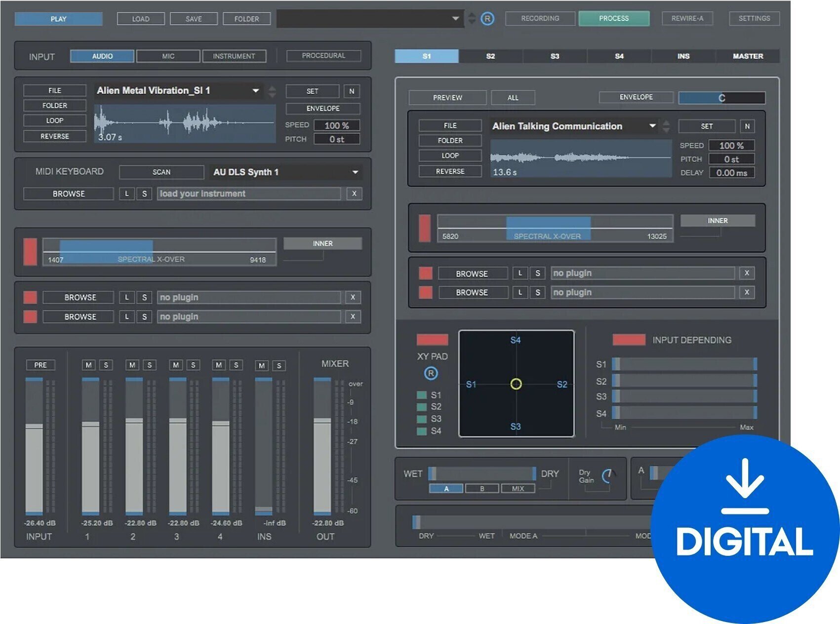Turn the Dry Gain knob
840x624 pixels.
point(608,476)
